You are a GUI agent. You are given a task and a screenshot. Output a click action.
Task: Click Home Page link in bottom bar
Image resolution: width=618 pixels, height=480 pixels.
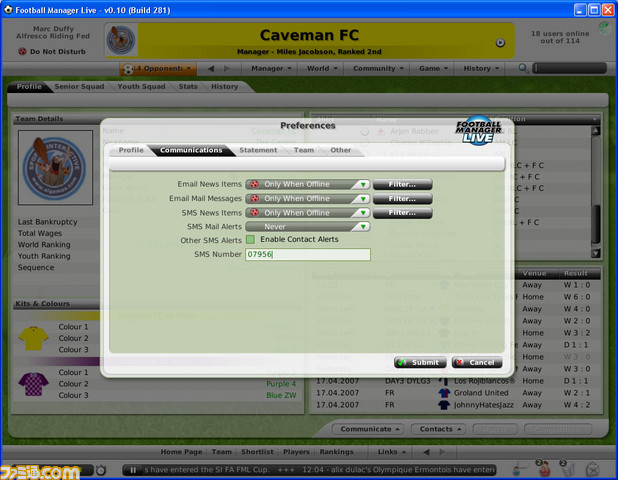click(181, 452)
